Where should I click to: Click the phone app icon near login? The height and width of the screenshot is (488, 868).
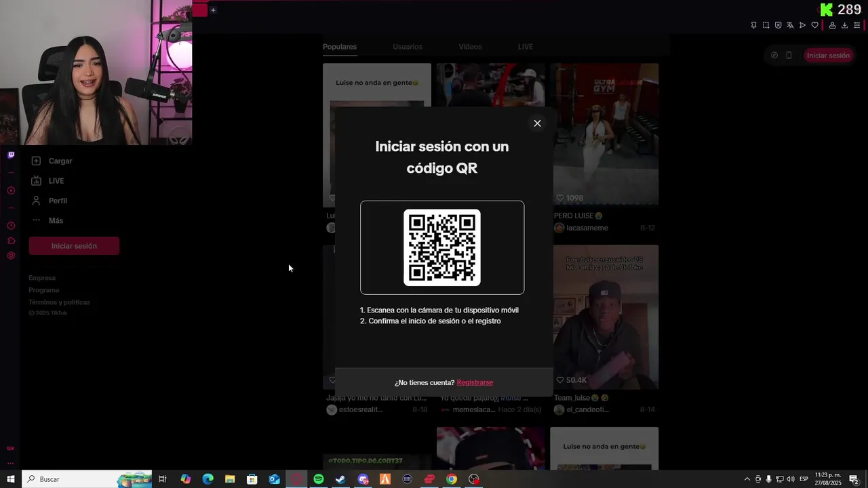[789, 56]
